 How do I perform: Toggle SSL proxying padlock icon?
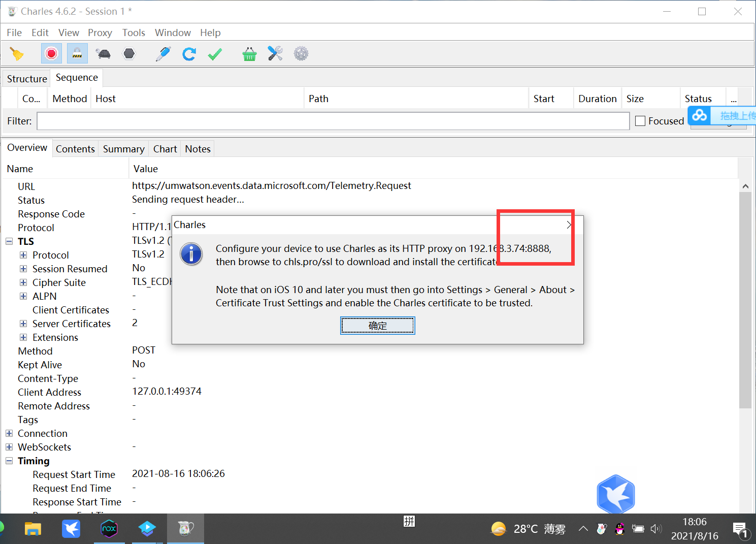click(77, 54)
